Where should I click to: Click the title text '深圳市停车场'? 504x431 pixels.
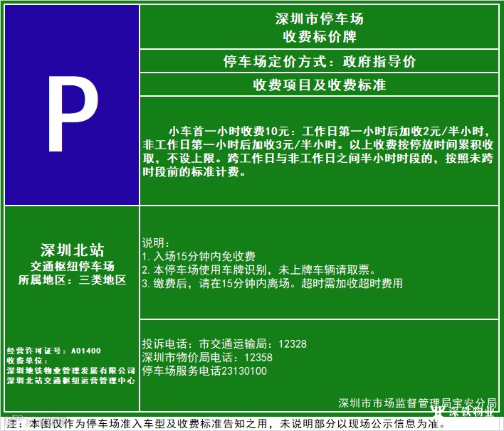pos(319,18)
